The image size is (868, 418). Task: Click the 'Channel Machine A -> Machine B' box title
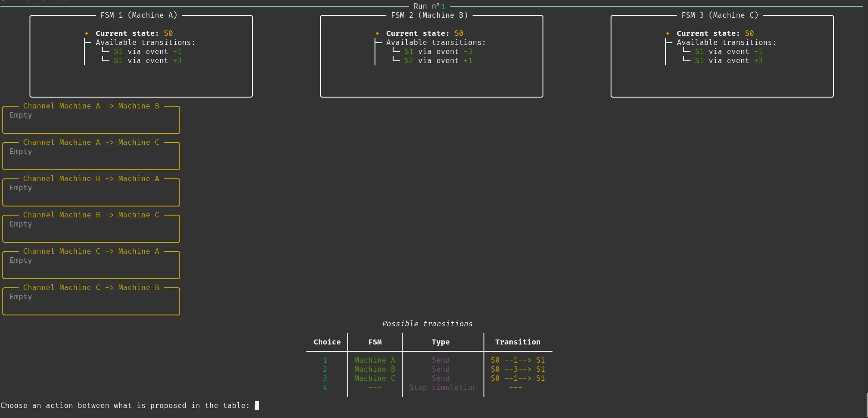(91, 106)
